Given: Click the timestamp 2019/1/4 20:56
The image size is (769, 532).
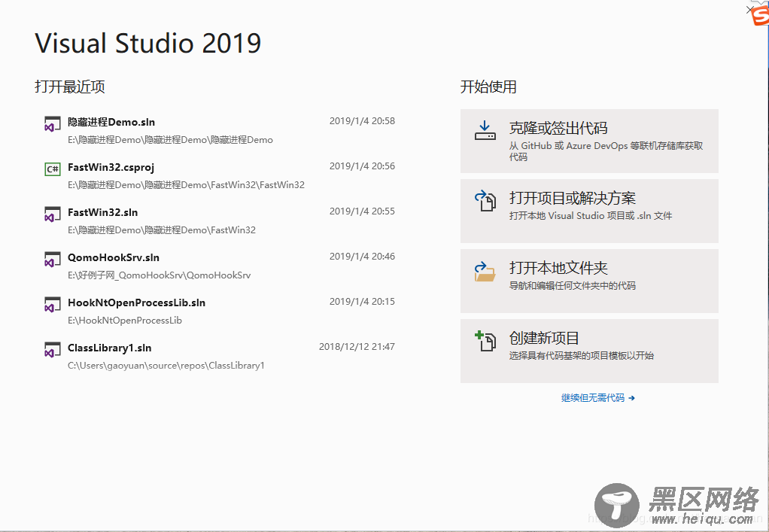Looking at the screenshot, I should point(362,166).
